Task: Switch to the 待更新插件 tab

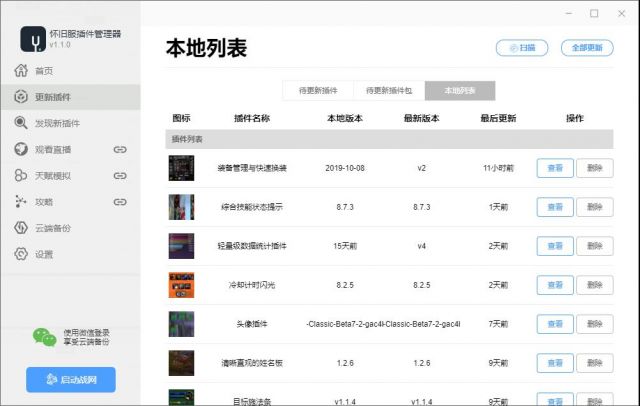Action: click(317, 91)
